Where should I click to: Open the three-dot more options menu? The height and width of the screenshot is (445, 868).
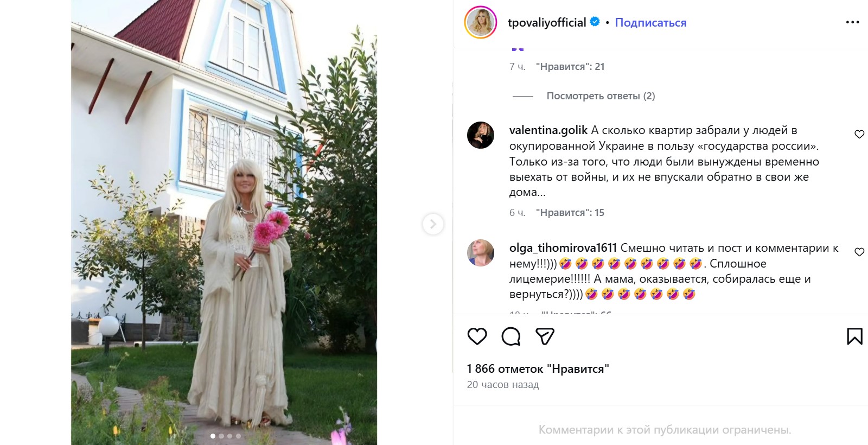(853, 22)
